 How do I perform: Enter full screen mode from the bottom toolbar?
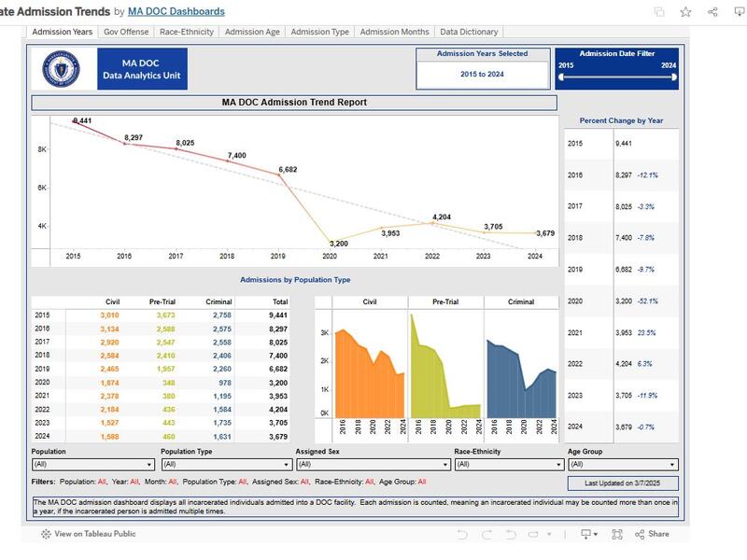coord(617,534)
